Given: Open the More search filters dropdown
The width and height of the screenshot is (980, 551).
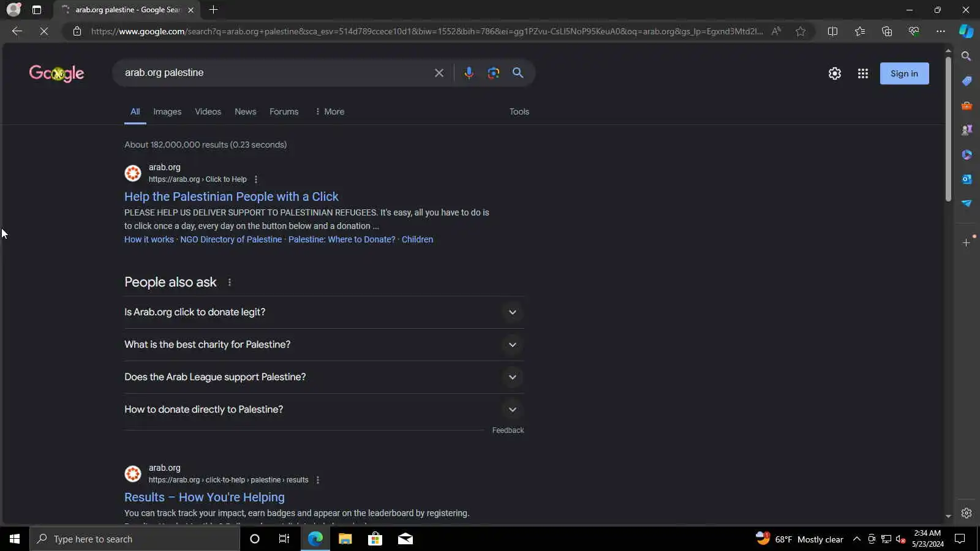Looking at the screenshot, I should pyautogui.click(x=330, y=111).
